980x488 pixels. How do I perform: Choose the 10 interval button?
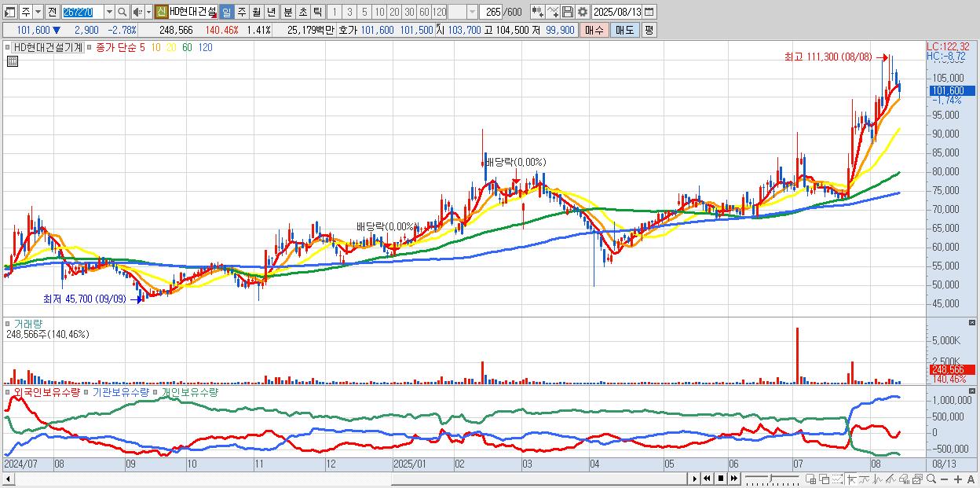click(x=379, y=12)
